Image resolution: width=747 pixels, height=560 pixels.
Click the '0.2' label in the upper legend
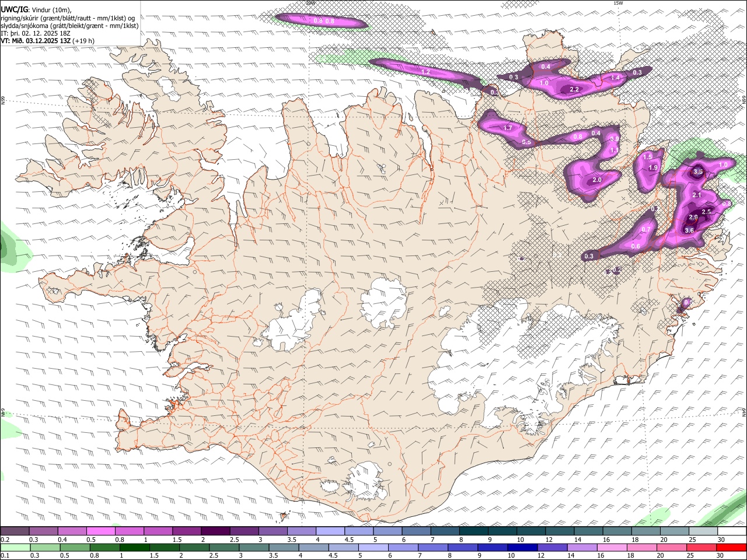pyautogui.click(x=5, y=540)
